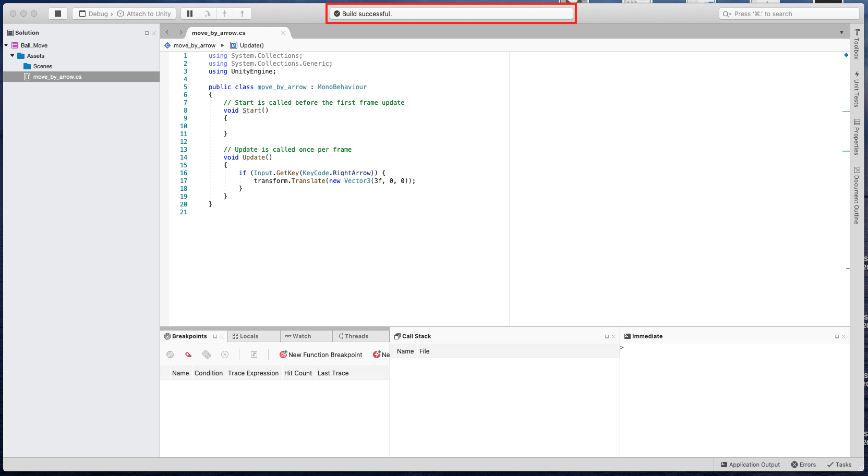Image resolution: width=868 pixels, height=476 pixels.
Task: Add a New Function Breakpoint
Action: (x=321, y=355)
